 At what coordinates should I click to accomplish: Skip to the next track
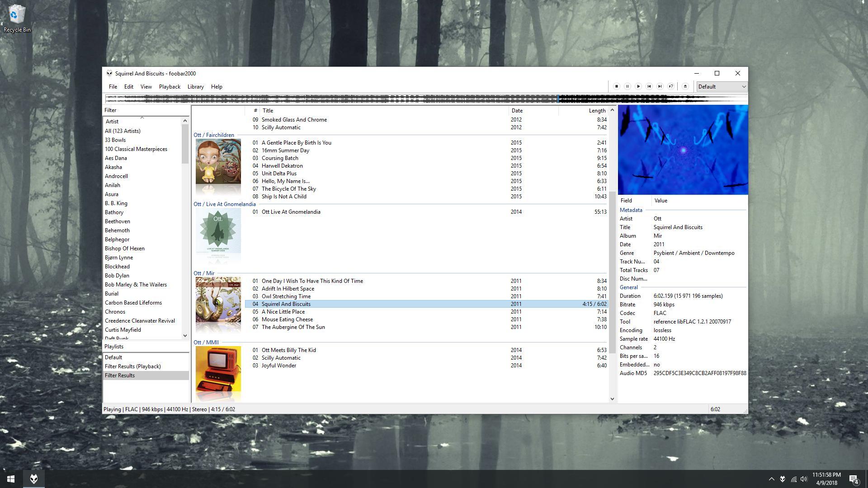pos(660,86)
